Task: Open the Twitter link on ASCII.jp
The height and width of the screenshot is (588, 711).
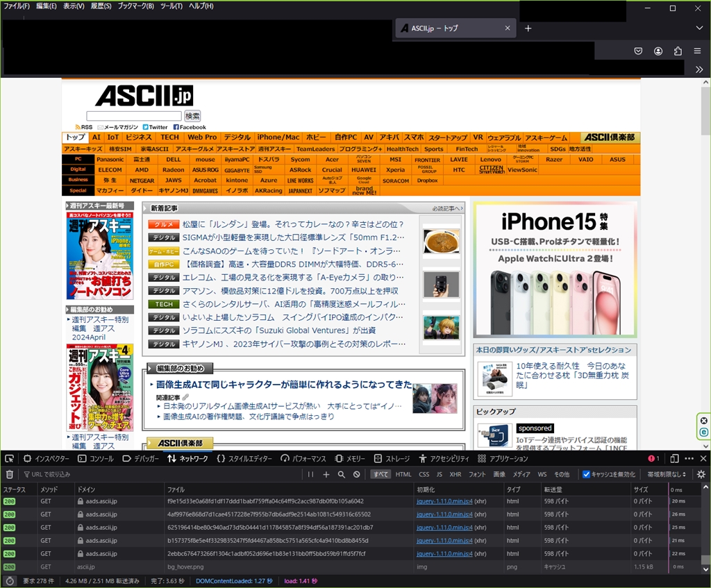Action: point(155,128)
